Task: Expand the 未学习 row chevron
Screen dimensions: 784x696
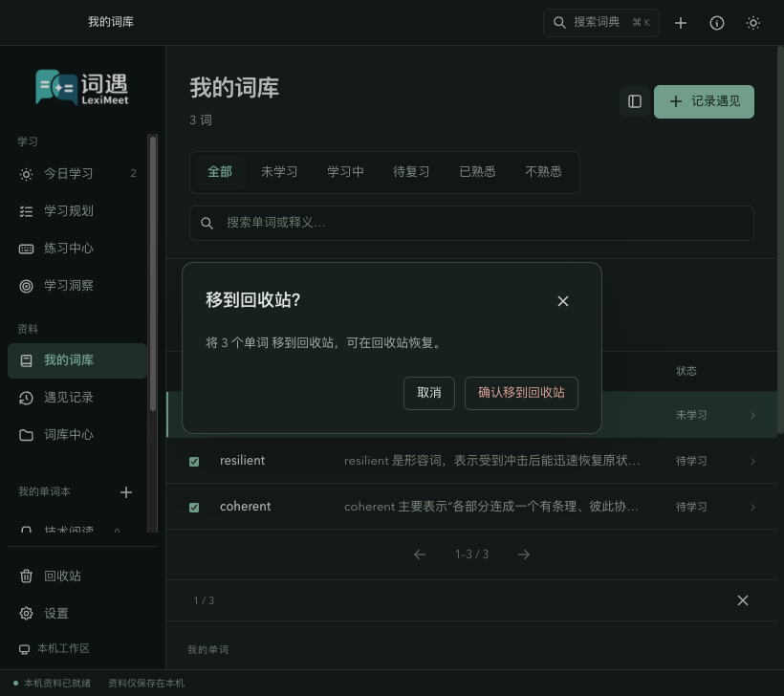Action: (752, 416)
